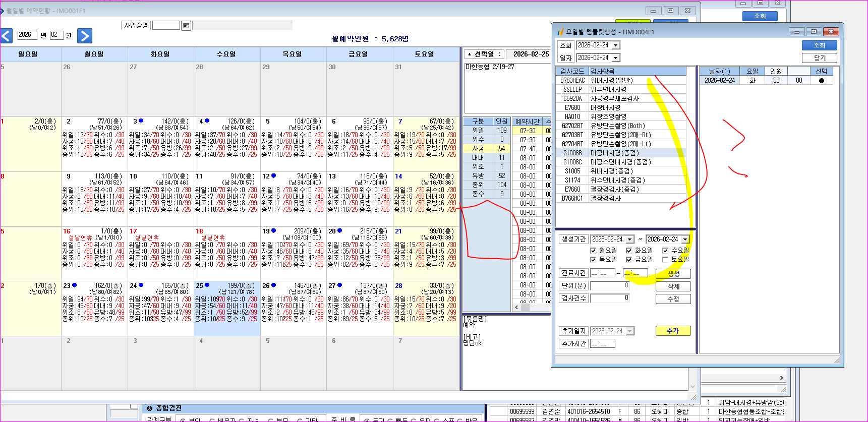Open the 사업장명 lookup icon
The image size is (868, 422).
(x=186, y=26)
